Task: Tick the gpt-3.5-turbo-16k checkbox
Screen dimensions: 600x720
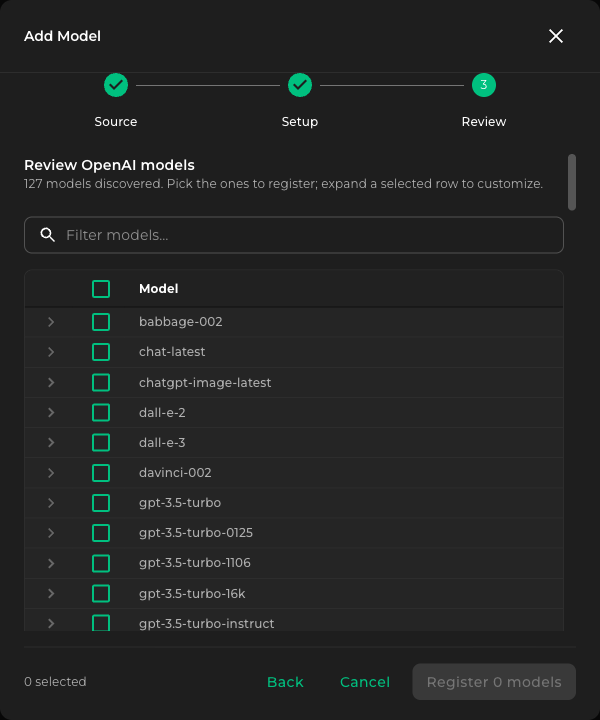Action: 101,593
